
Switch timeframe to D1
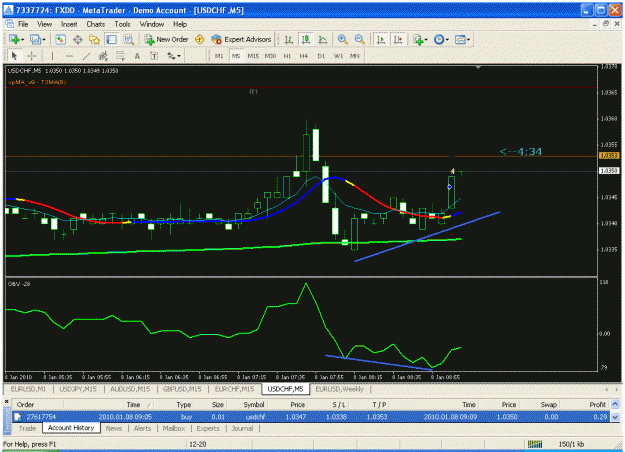321,56
